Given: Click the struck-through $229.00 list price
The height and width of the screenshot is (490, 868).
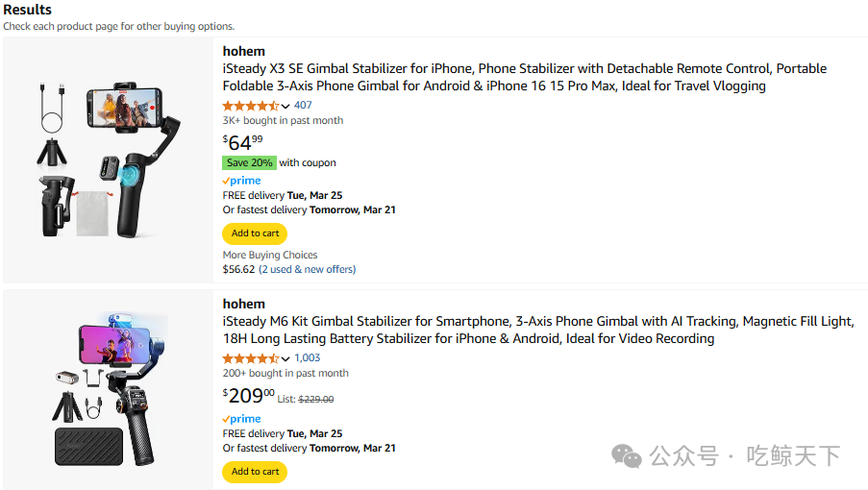Looking at the screenshot, I should point(316,399).
